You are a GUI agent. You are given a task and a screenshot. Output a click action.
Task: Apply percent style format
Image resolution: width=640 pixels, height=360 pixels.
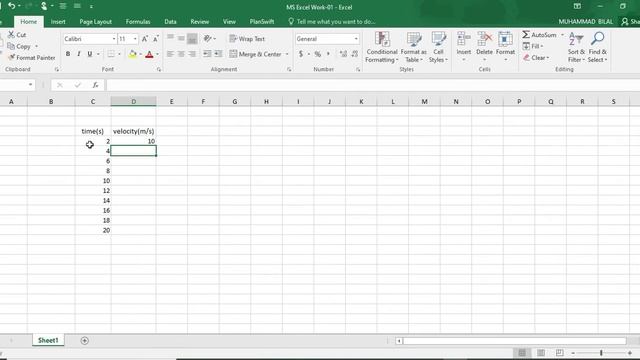(x=318, y=54)
